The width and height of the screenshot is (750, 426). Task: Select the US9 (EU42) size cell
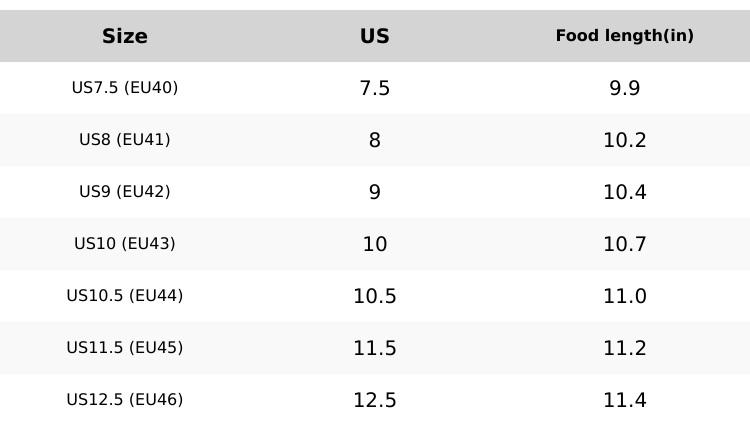(125, 192)
